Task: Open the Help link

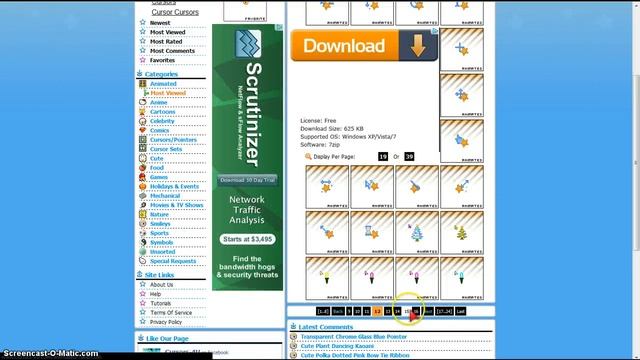Action: [155, 294]
